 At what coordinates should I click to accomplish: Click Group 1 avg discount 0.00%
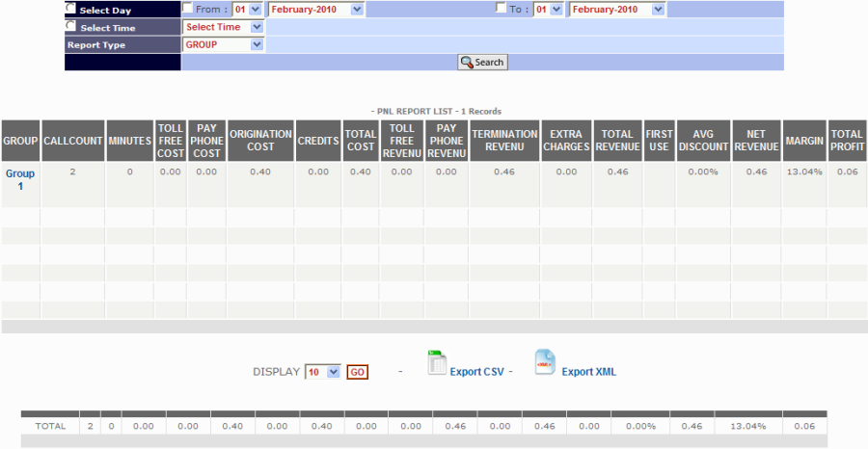(703, 172)
